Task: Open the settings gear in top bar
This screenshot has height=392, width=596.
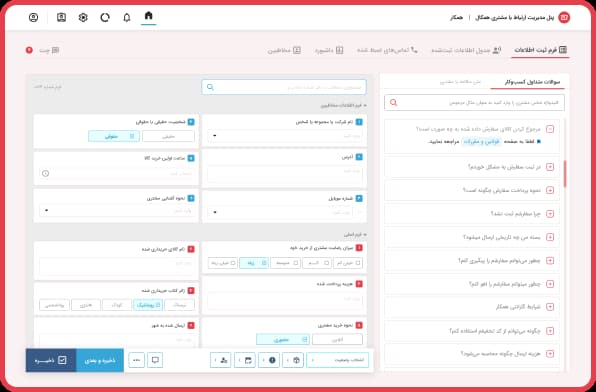Action: pos(83,17)
